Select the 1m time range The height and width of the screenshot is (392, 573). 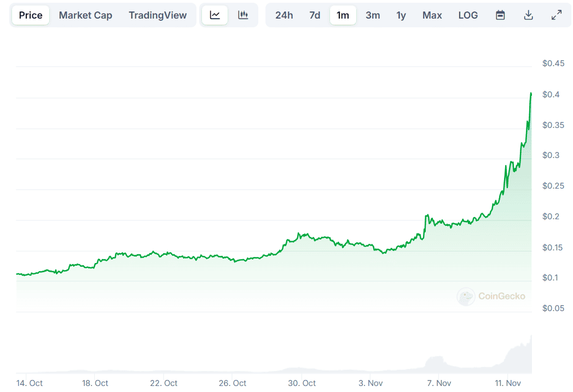(x=343, y=15)
